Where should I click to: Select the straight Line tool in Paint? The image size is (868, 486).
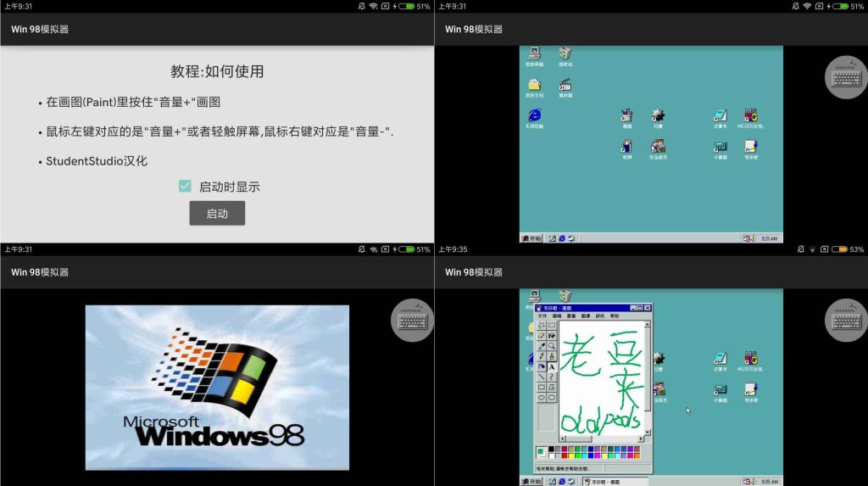(542, 377)
